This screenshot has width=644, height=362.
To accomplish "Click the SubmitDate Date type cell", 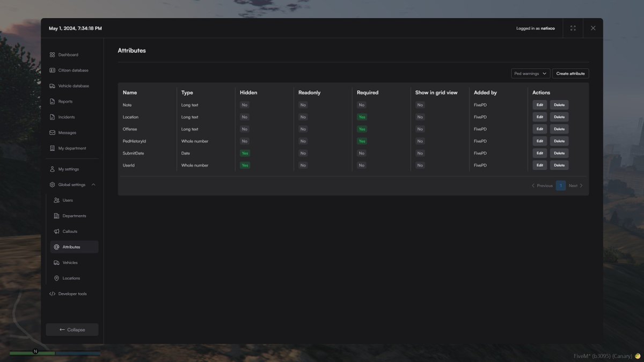I will coord(186,153).
